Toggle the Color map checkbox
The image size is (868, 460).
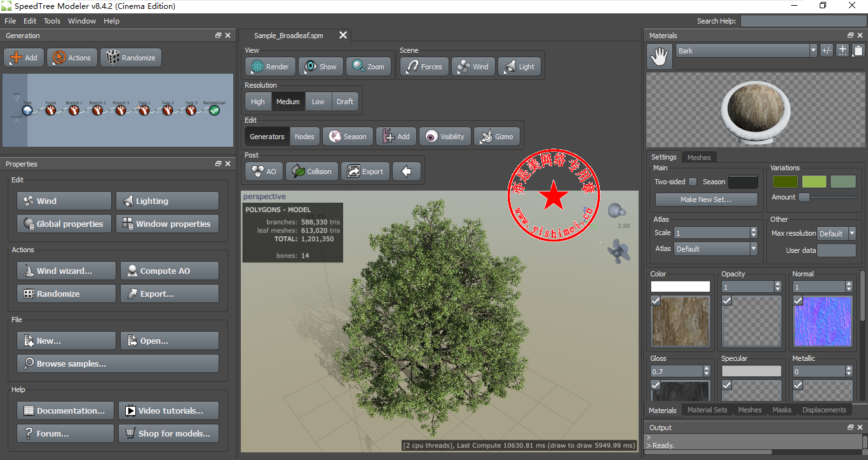click(x=656, y=301)
